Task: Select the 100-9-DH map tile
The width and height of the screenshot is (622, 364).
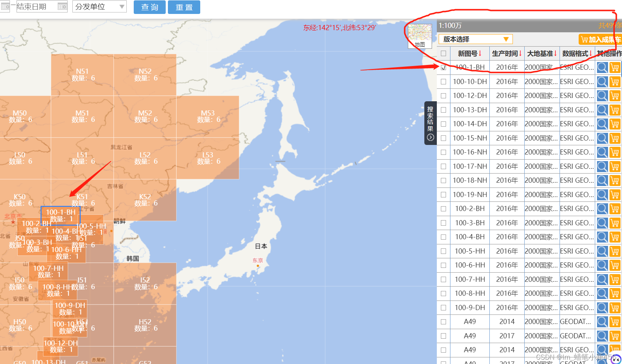Action: pyautogui.click(x=70, y=309)
